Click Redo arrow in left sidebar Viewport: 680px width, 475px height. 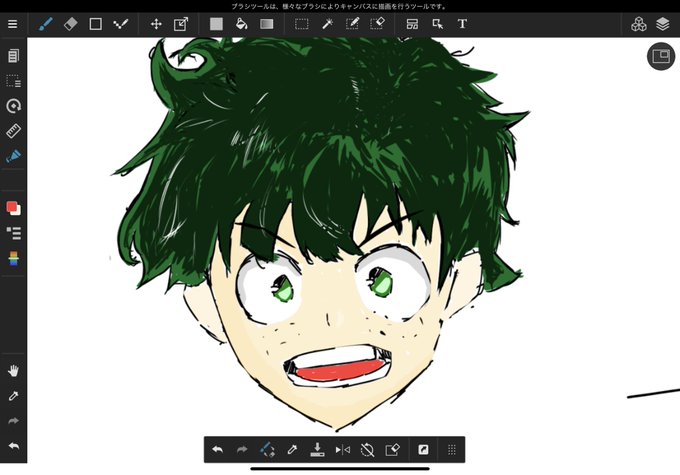[x=13, y=421]
